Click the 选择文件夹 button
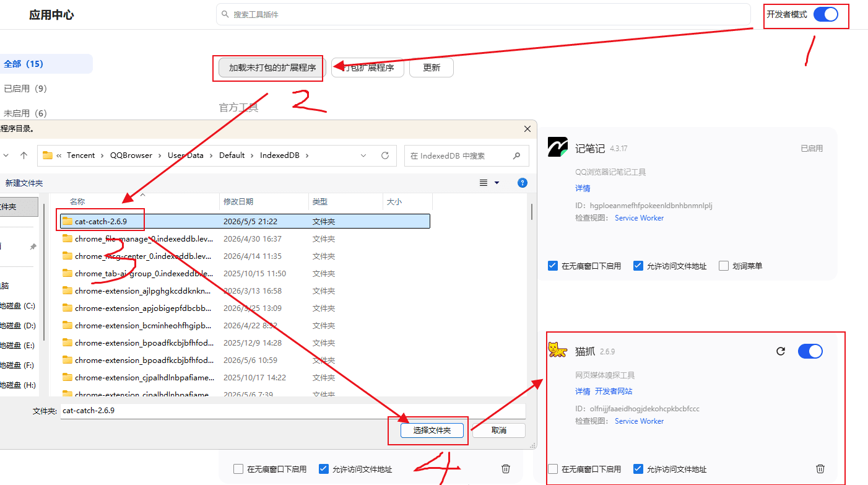The height and width of the screenshot is (485, 868). 432,430
